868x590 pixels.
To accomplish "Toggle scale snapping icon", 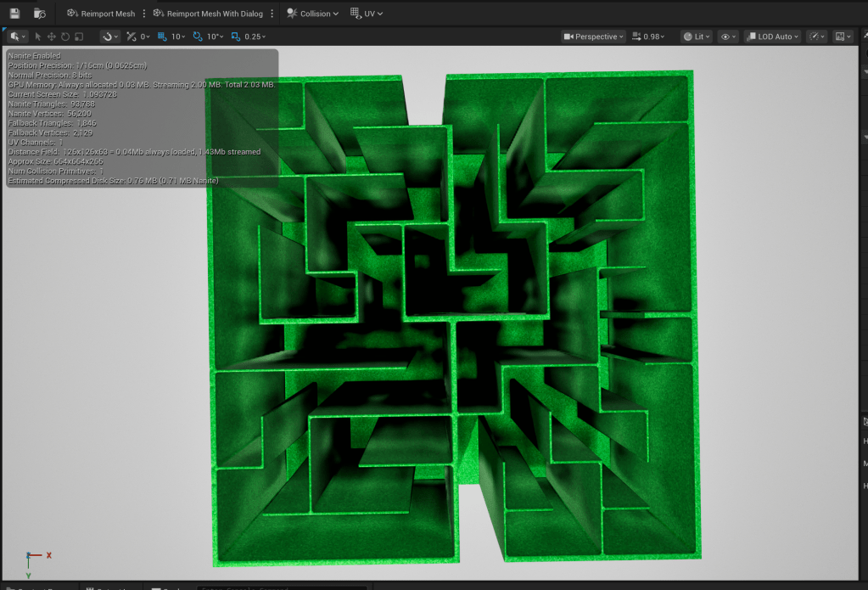I will [x=235, y=37].
